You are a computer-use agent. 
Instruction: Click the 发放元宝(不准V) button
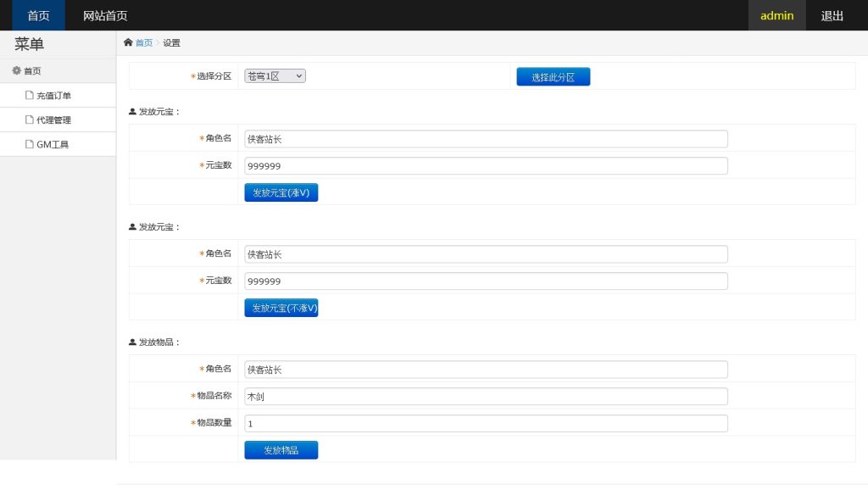click(x=281, y=308)
